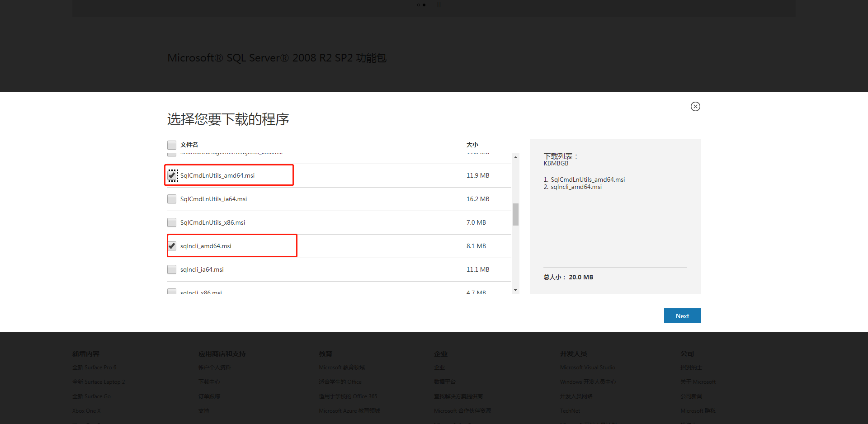This screenshot has height=424, width=868.
Task: Check the SqlCmdLnUtils_ia64.msi checkbox
Action: tap(172, 199)
